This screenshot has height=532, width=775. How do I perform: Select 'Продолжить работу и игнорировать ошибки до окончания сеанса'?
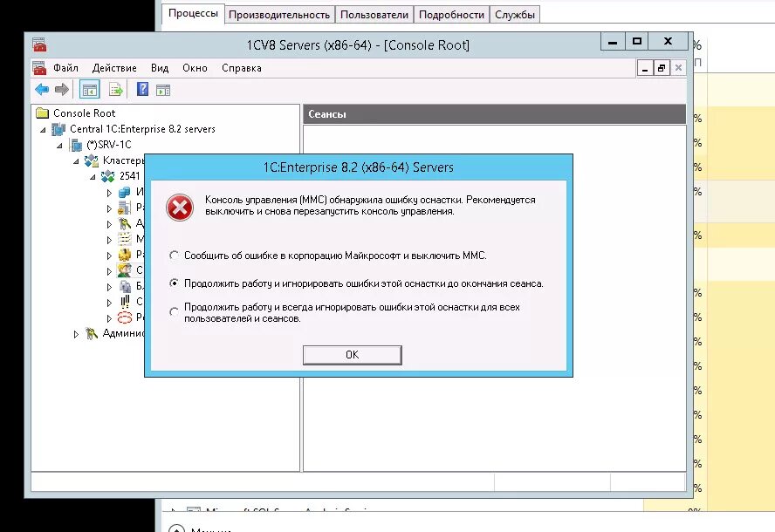[x=174, y=283]
